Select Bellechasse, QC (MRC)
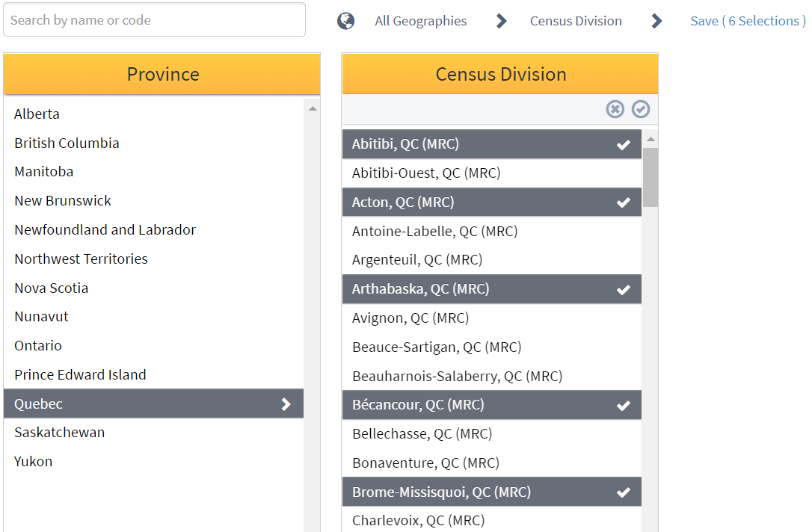Screen dimensions: 812x532 tap(492, 433)
